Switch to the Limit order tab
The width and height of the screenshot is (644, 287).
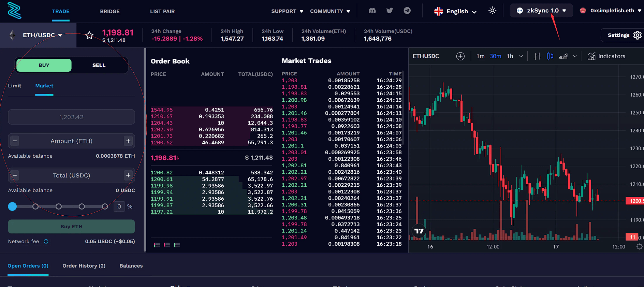(15, 86)
